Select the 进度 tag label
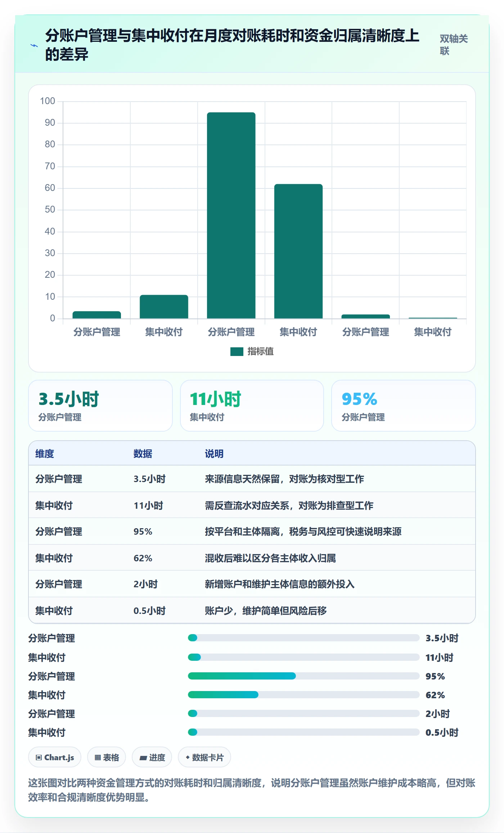504x833 pixels. point(157,757)
